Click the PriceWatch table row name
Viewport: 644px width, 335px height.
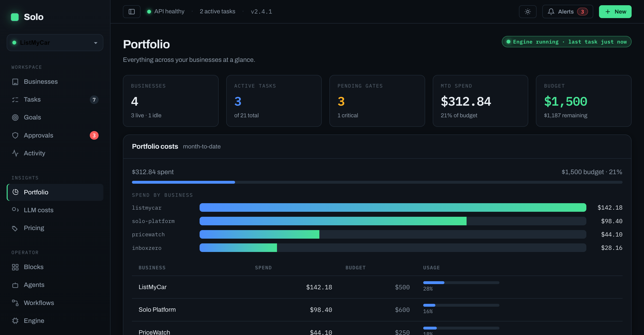[x=154, y=332]
